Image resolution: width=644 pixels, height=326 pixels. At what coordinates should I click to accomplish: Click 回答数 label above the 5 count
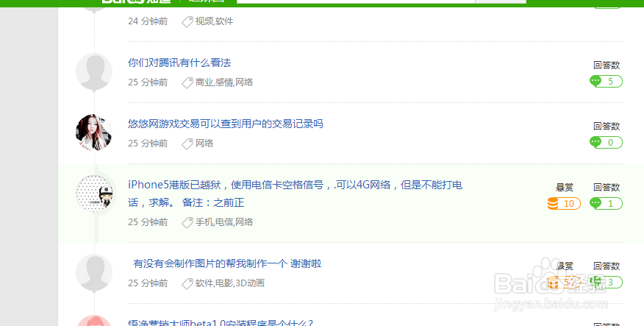(x=607, y=65)
